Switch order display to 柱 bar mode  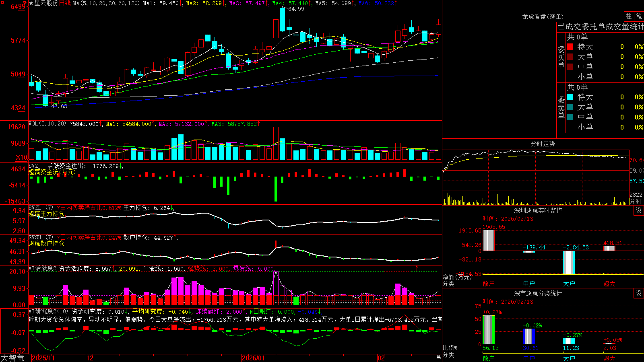point(629,16)
